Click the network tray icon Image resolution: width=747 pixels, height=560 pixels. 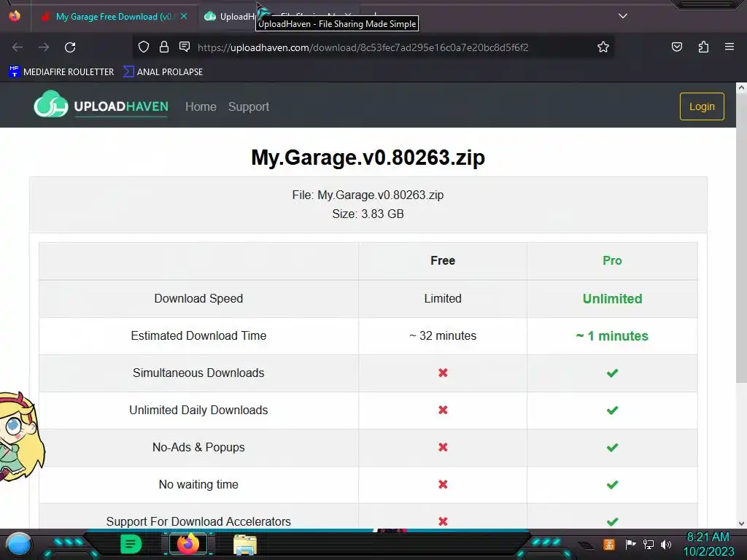pos(649,544)
